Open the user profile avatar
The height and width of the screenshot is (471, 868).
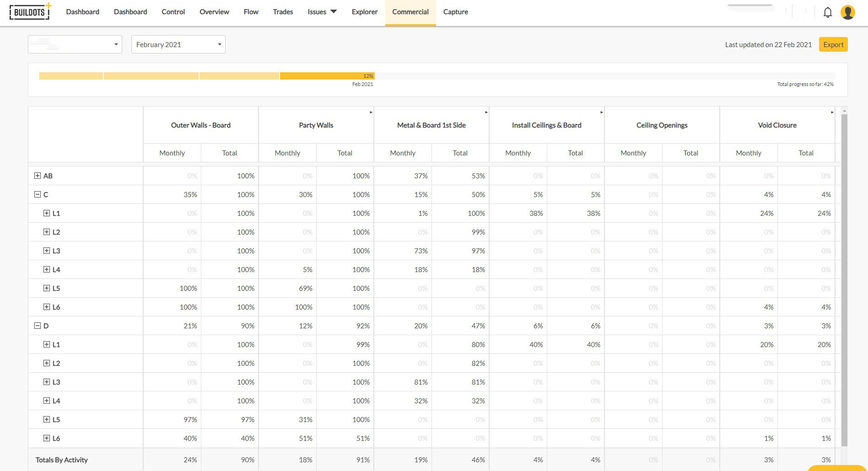(847, 12)
